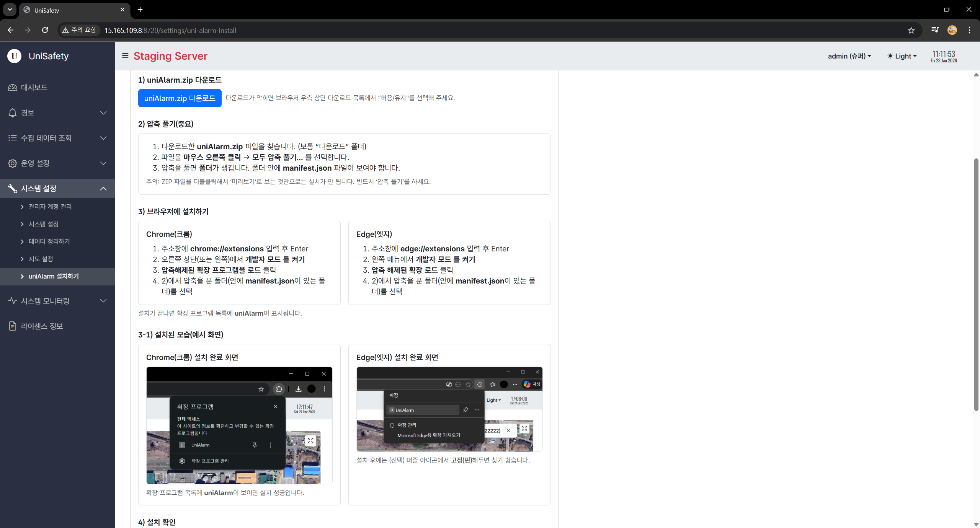Close the UniSafety browser tab
980x528 pixels.
coord(122,10)
